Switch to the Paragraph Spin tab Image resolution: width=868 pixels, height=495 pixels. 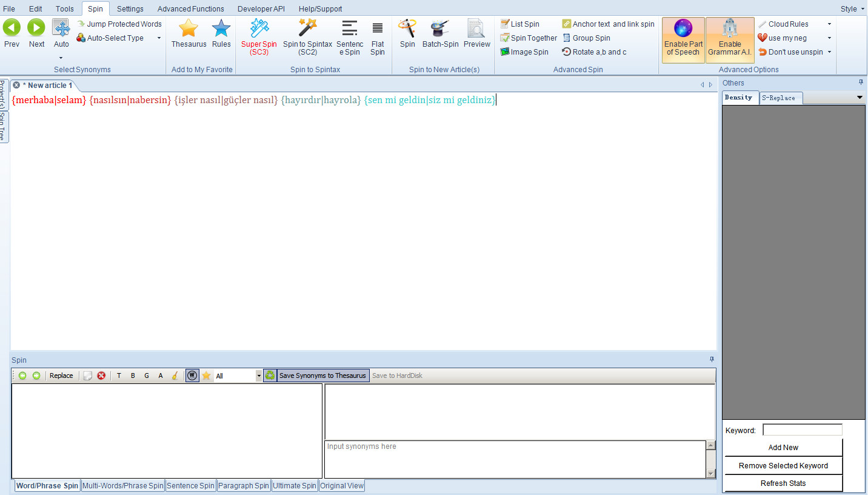point(244,486)
